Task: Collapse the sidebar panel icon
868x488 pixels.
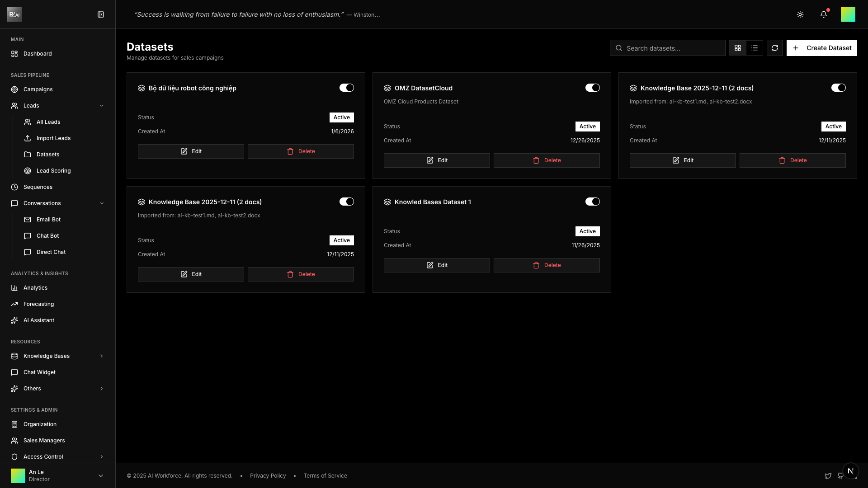Action: [101, 14]
